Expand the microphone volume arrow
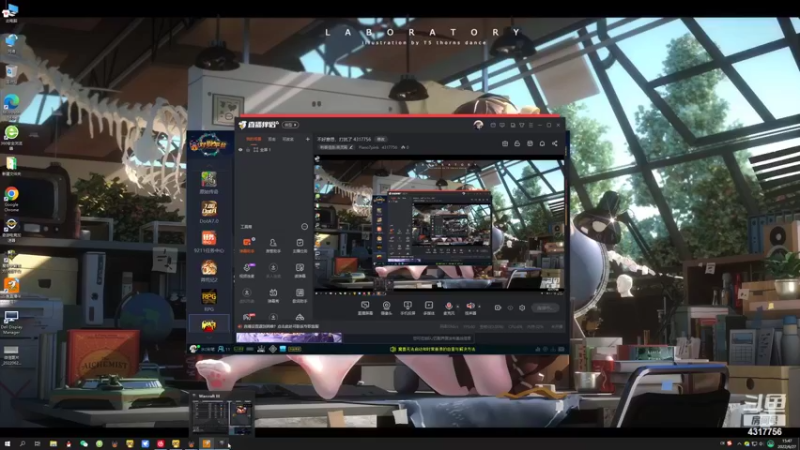The image size is (800, 450). point(457,307)
